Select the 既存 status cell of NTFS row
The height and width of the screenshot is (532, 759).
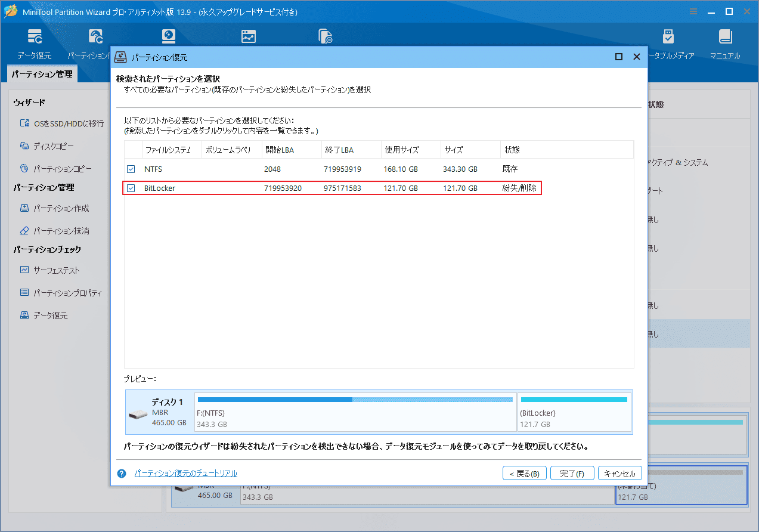tap(511, 169)
